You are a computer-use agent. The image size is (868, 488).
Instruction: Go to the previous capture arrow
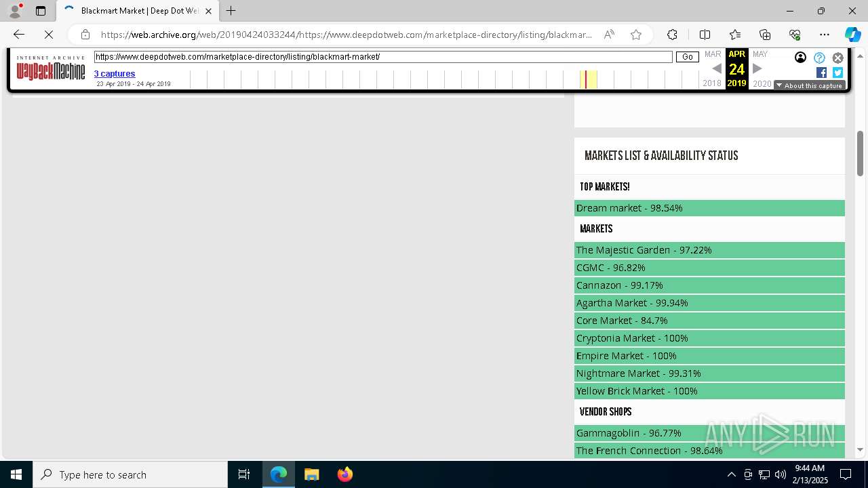click(716, 68)
